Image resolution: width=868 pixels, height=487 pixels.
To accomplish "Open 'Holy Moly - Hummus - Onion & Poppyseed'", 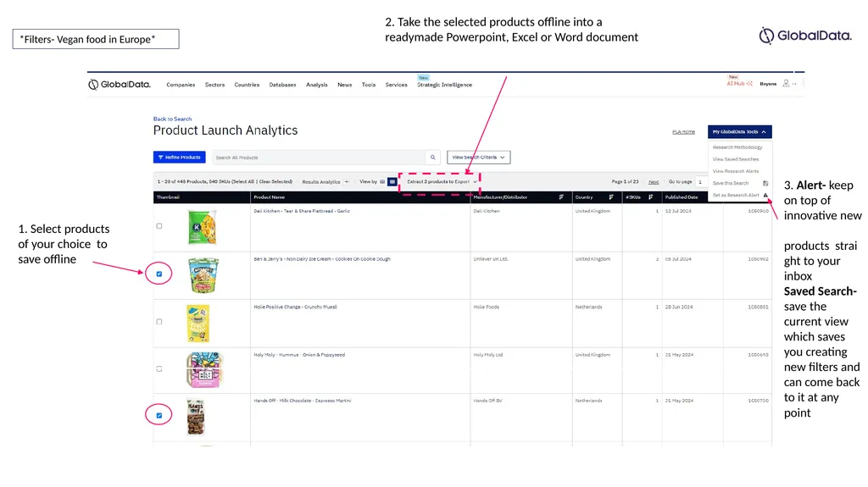I will (x=299, y=355).
